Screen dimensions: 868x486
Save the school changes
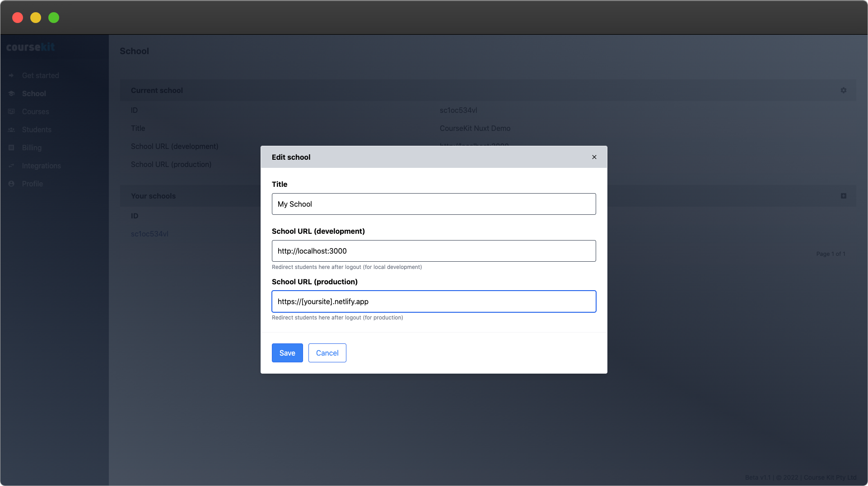pyautogui.click(x=287, y=353)
